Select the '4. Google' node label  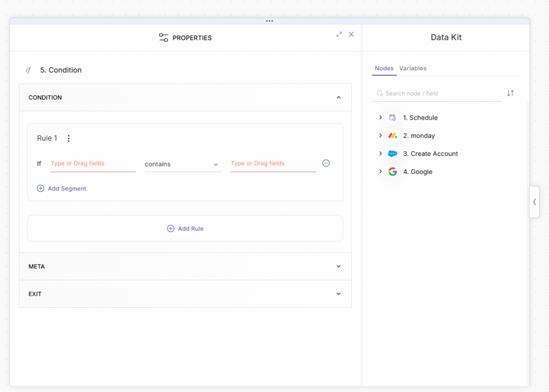coord(418,172)
